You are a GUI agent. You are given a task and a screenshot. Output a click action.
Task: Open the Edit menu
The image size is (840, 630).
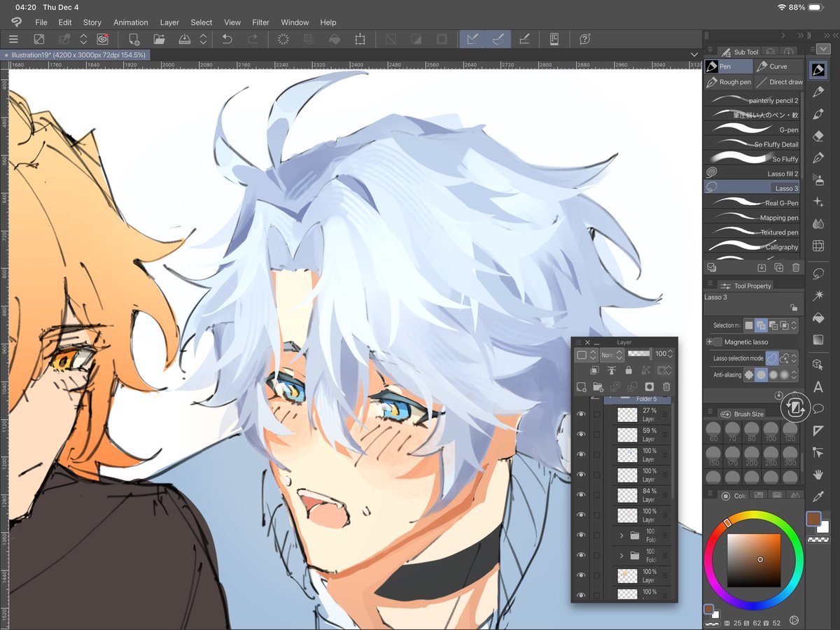point(65,22)
